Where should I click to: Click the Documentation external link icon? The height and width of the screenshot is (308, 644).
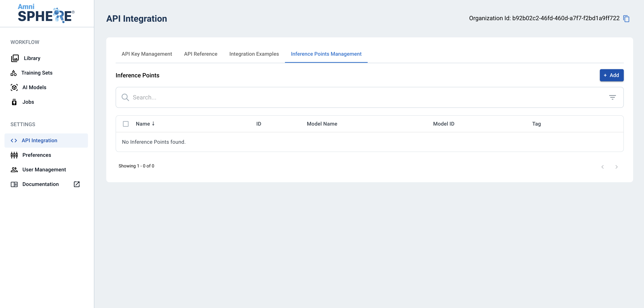point(77,184)
